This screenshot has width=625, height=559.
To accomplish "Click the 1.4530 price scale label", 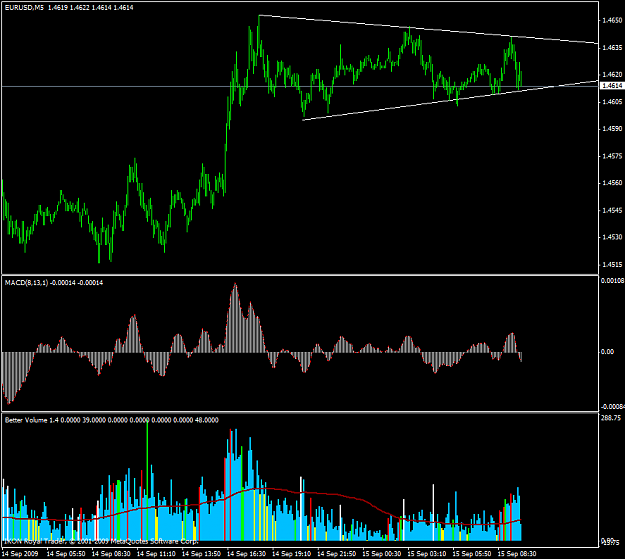I will pyautogui.click(x=612, y=237).
